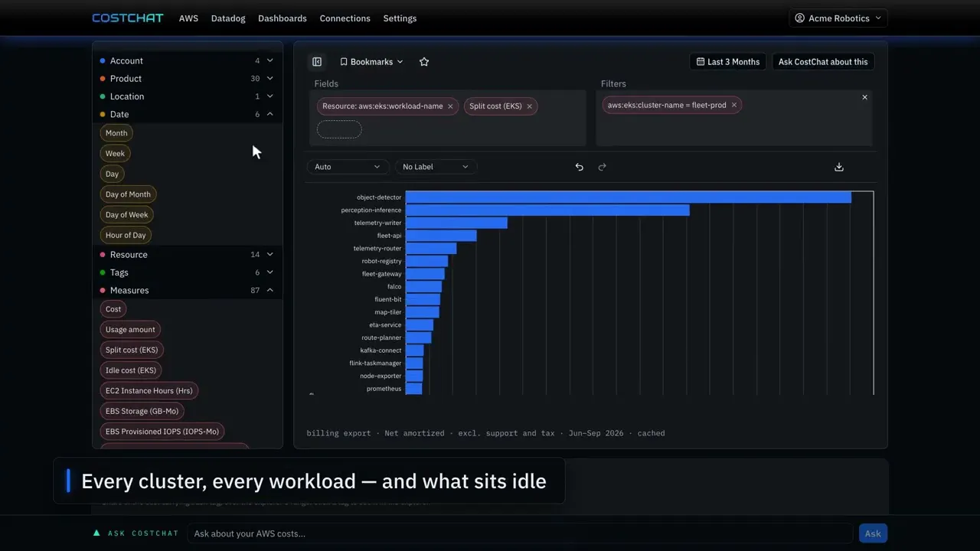Remove the Resource workload-name field chip
The width and height of the screenshot is (980, 551).
point(450,106)
